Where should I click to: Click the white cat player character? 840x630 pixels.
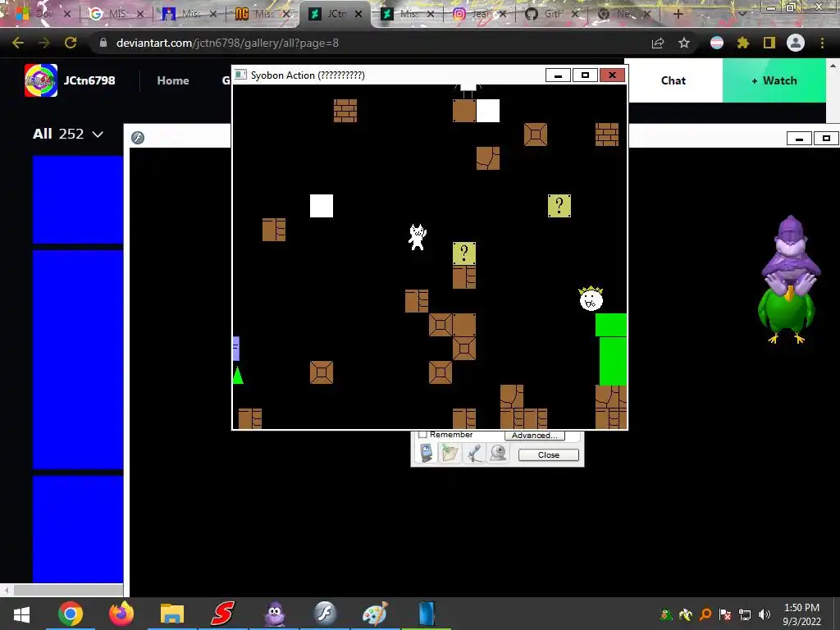pos(418,237)
